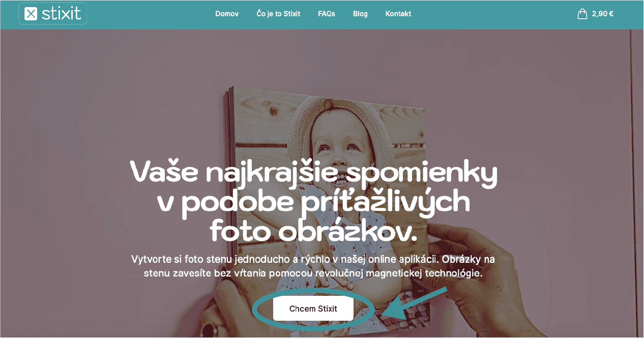Open the shopping bag cart icon

pyautogui.click(x=582, y=14)
